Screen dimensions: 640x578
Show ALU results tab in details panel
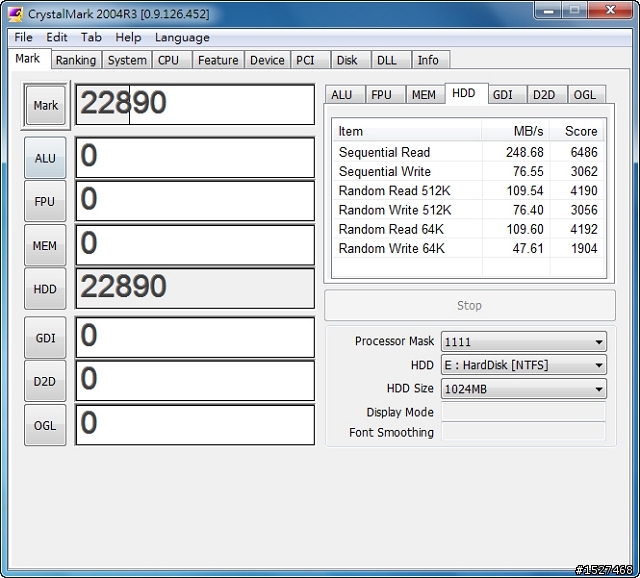point(344,95)
